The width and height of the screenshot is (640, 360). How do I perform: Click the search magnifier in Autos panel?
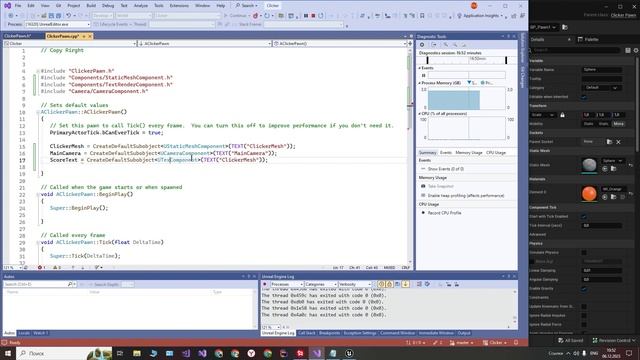click(x=70, y=284)
